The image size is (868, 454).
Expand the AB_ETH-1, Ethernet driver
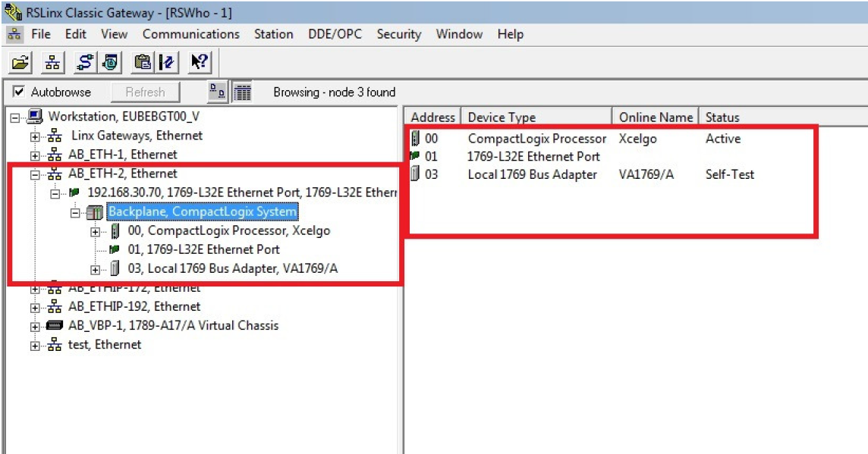(35, 155)
